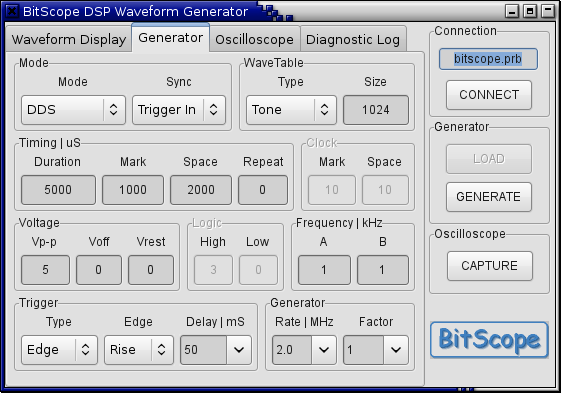This screenshot has height=393, width=561.
Task: Click the first of the three title bar buttons
Action: [x=512, y=11]
